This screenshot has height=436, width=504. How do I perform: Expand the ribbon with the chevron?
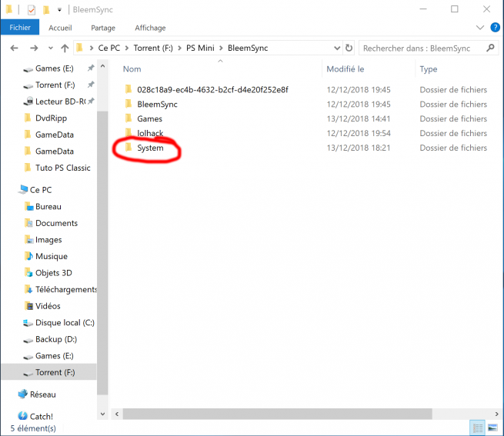tap(480, 28)
